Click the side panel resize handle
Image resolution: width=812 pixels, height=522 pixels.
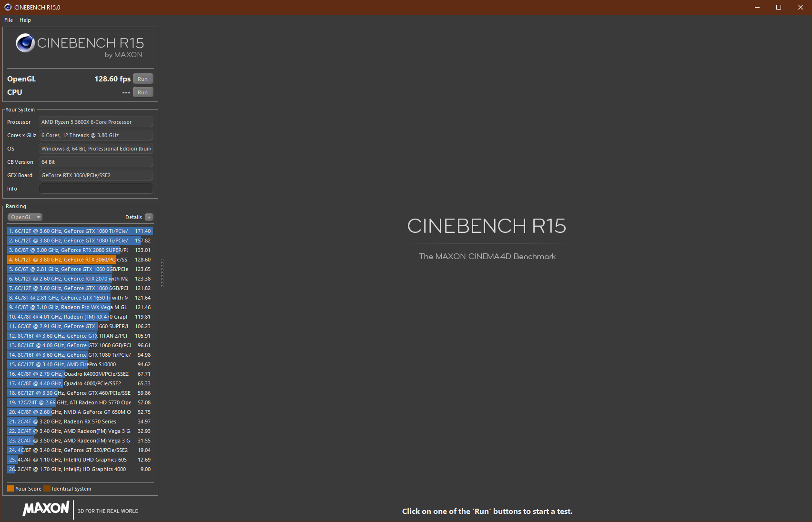coord(162,273)
